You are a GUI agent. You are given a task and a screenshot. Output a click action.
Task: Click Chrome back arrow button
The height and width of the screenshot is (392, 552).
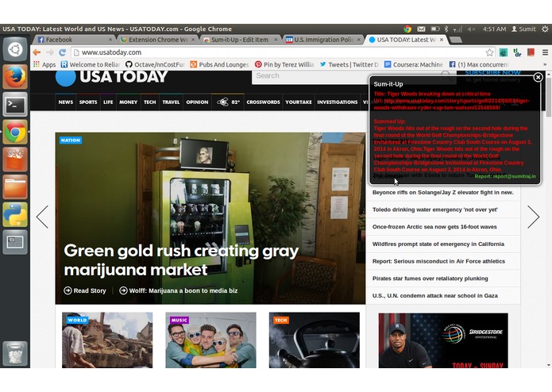tap(37, 52)
